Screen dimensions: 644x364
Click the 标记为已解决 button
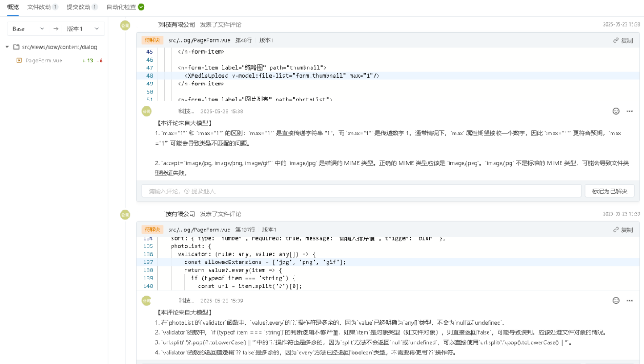click(609, 191)
